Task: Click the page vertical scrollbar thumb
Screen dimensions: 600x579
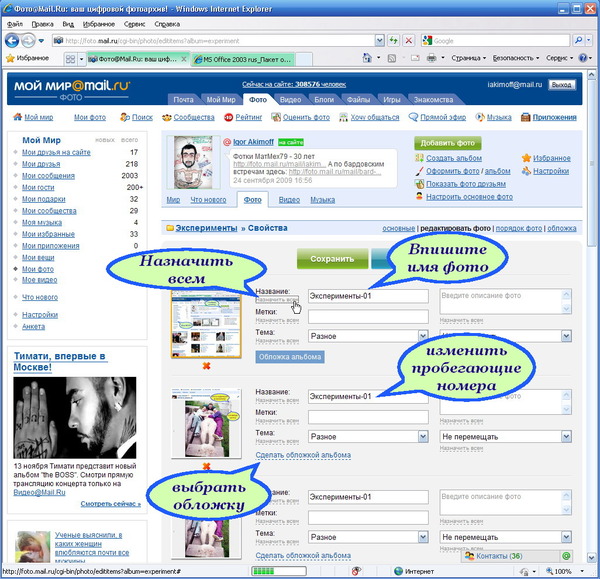Action: 592,163
